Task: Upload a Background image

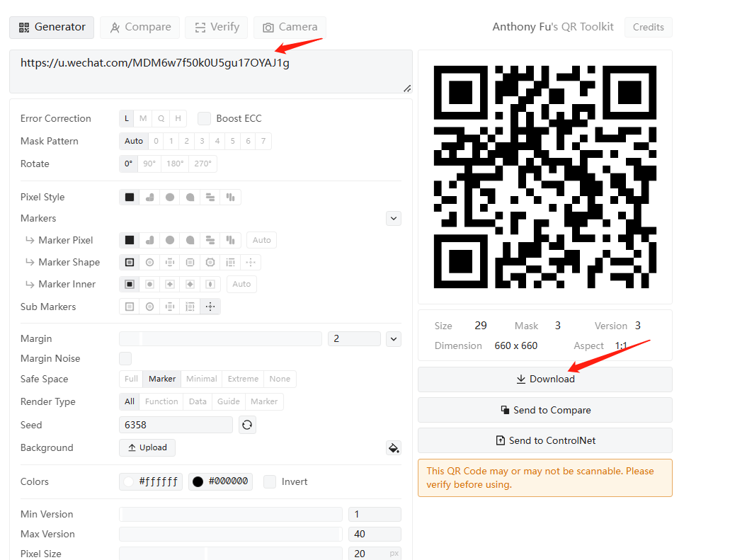Action: click(147, 447)
